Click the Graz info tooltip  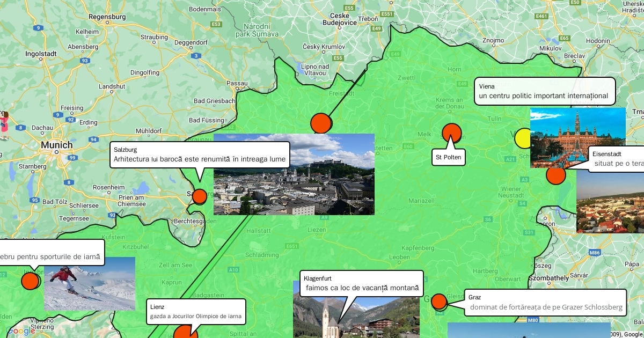pos(546,303)
